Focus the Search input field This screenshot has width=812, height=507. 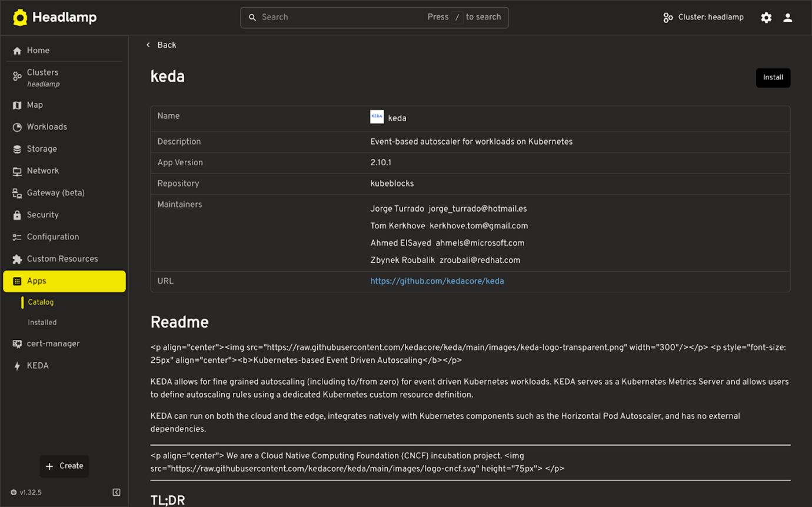(374, 18)
